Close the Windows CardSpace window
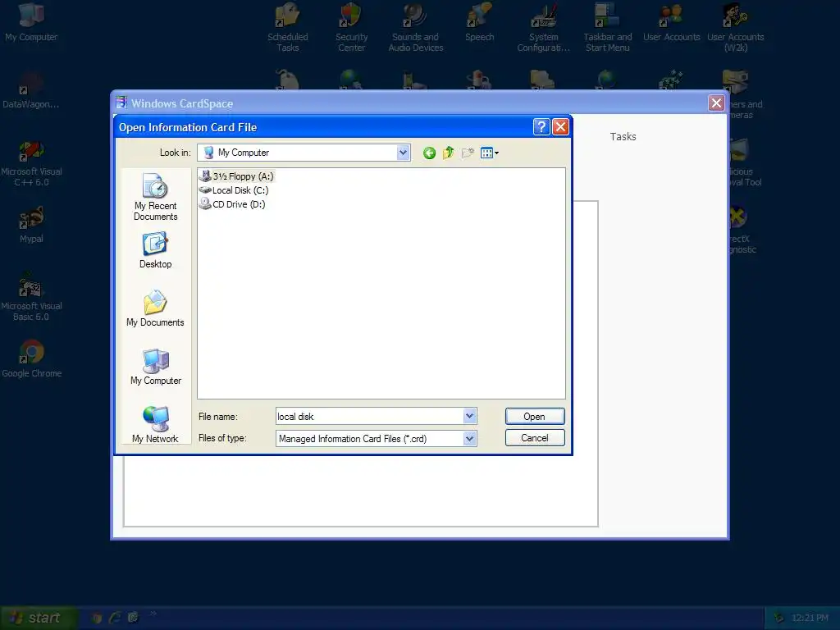 pos(716,103)
